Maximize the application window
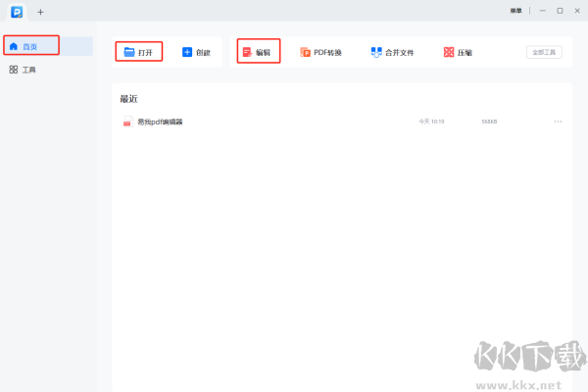 point(560,11)
